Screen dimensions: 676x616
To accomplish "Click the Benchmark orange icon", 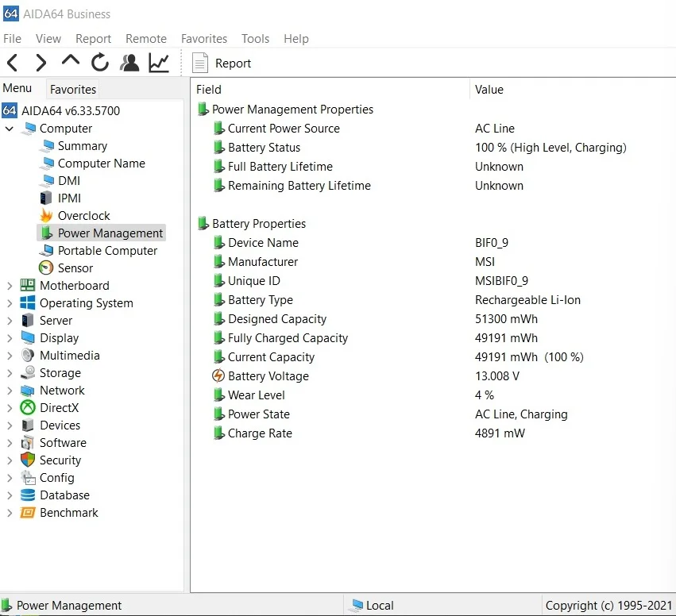I will coord(28,513).
